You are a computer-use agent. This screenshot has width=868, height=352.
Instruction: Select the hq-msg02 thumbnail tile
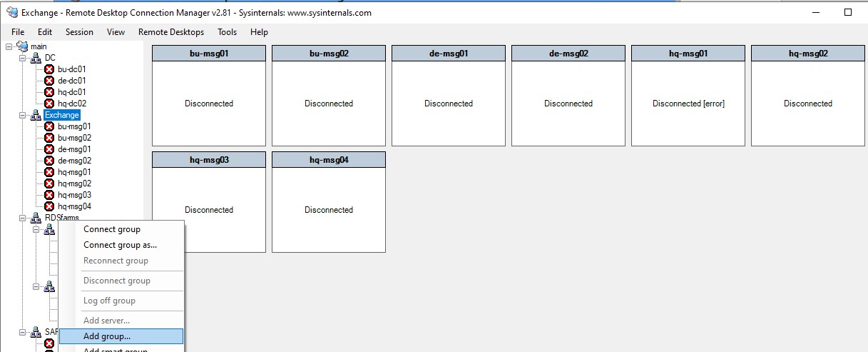(x=808, y=96)
